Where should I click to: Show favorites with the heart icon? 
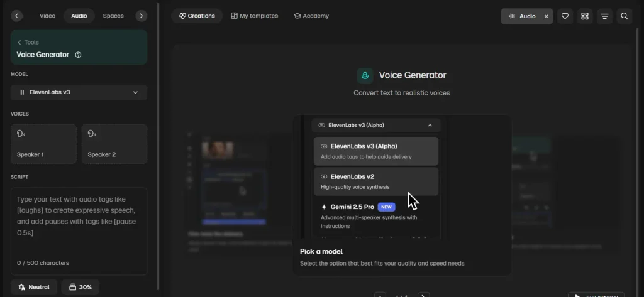565,16
